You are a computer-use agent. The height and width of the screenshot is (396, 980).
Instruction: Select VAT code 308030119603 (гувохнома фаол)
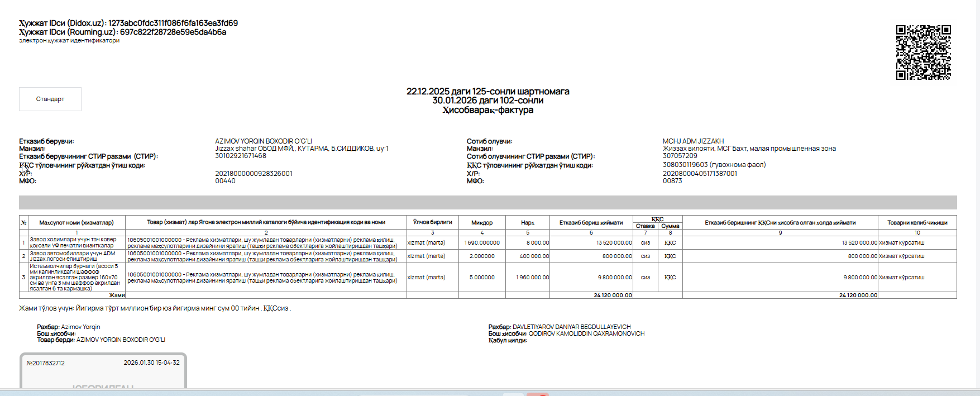point(714,165)
